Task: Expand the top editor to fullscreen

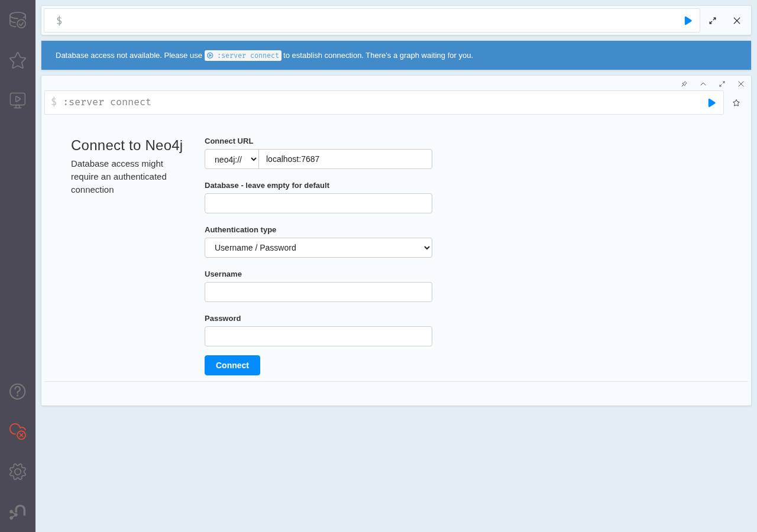Action: point(713,21)
